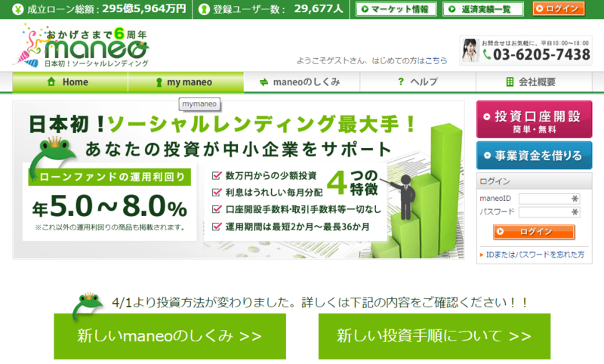Click the blue 事業資金を借りる button
Viewport: 604px width, 364px height.
pyautogui.click(x=534, y=156)
